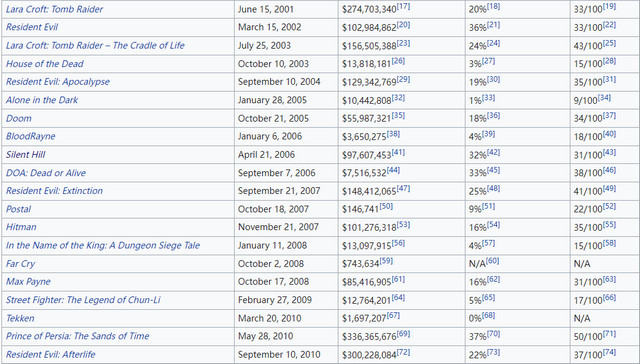Screen dimensions: 640x364
Task: Click citation 74 beside Afterlife's 37/100 score
Action: [609, 352]
